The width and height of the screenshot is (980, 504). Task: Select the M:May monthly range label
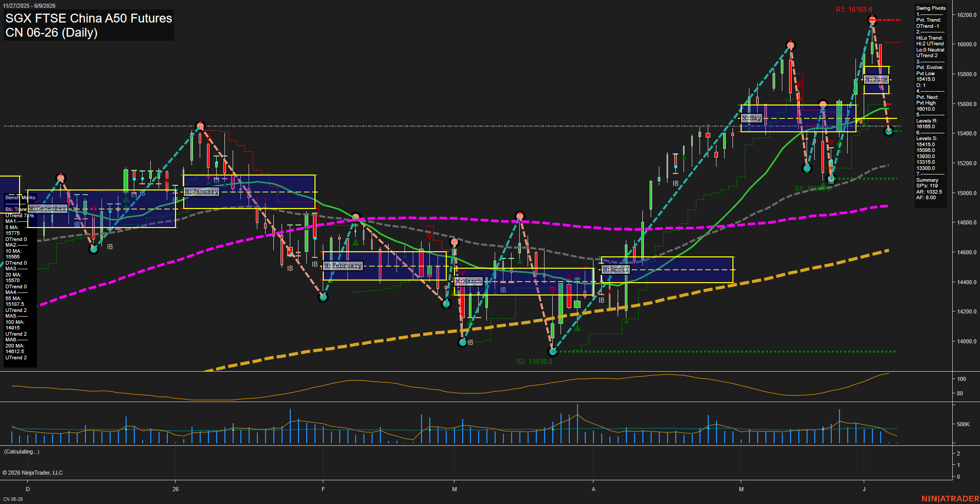click(751, 118)
